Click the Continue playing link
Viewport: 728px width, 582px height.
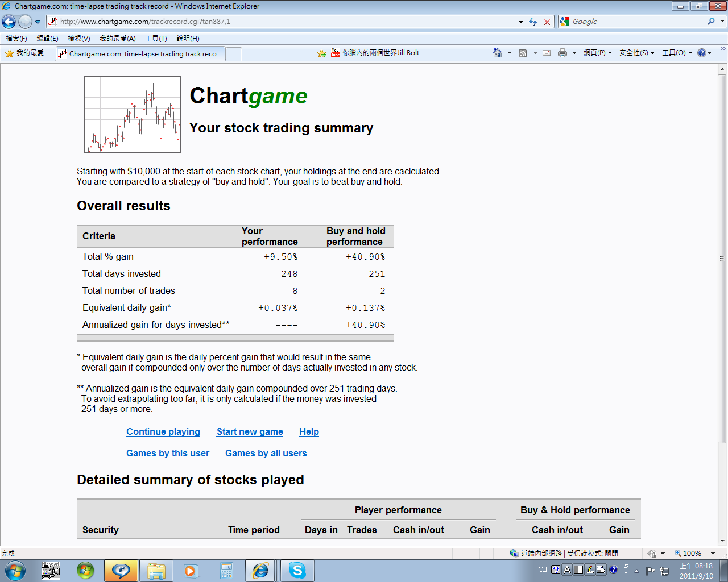pos(163,431)
